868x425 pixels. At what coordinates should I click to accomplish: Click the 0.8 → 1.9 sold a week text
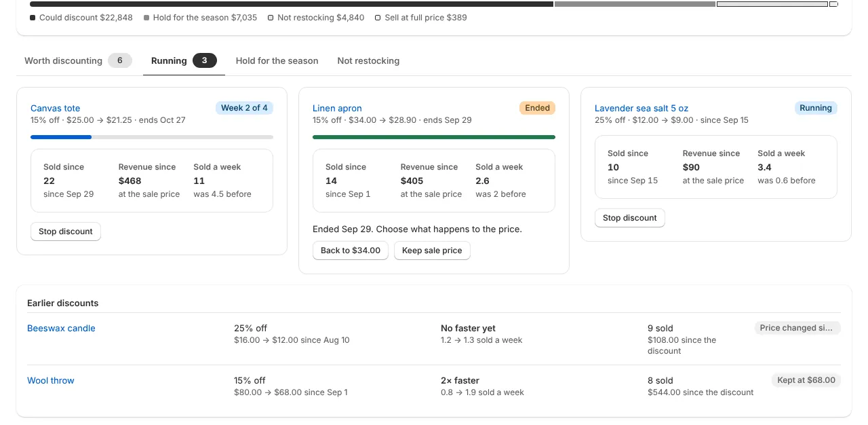tap(482, 392)
